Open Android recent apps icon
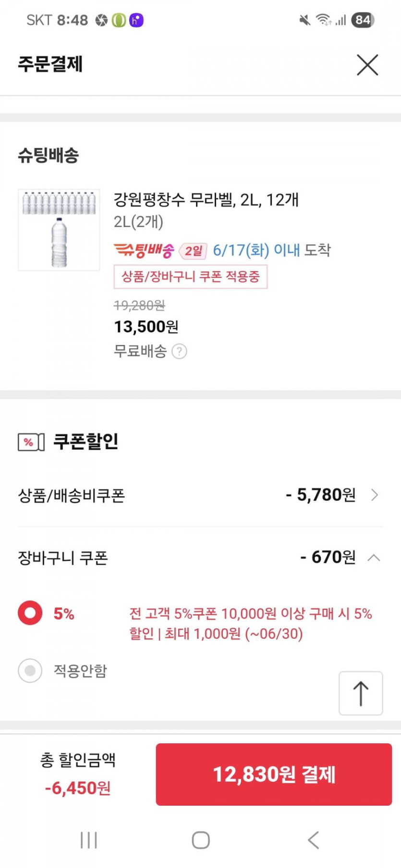401x868 pixels. click(89, 840)
